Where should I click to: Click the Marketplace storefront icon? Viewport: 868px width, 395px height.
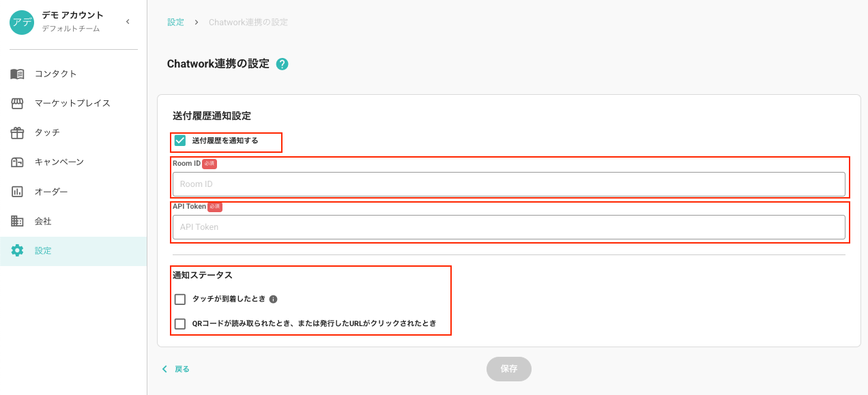pos(17,103)
